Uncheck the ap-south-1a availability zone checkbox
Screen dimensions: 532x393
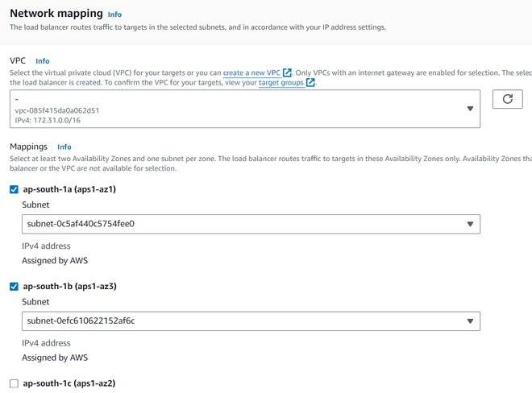(x=14, y=190)
